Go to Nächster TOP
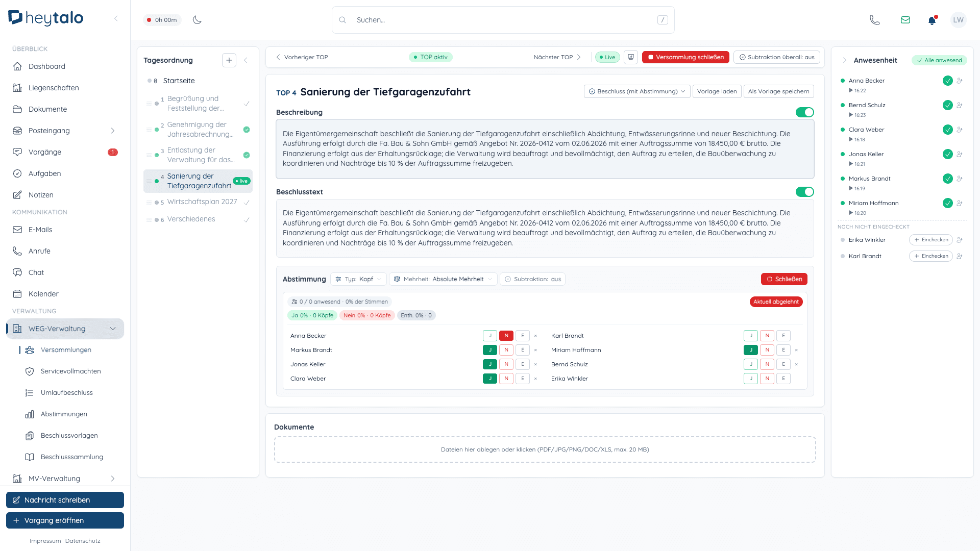This screenshot has height=551, width=980. tap(557, 57)
